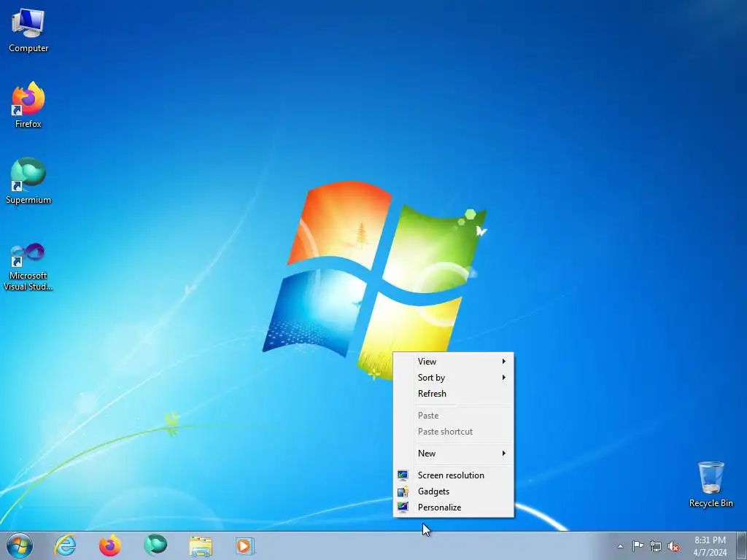The height and width of the screenshot is (560, 747).
Task: Select the Recycle Bin icon
Action: pyautogui.click(x=711, y=484)
